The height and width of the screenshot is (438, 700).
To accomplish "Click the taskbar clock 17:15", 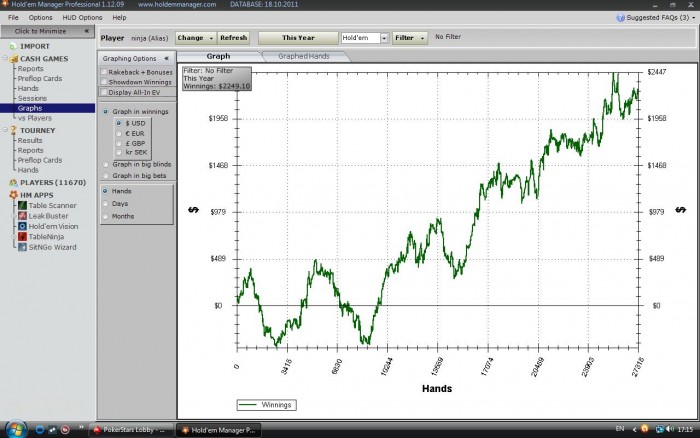I will [x=685, y=430].
